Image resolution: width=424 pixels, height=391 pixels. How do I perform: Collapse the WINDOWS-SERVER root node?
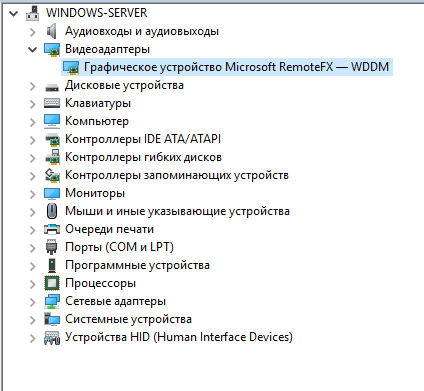tap(14, 14)
